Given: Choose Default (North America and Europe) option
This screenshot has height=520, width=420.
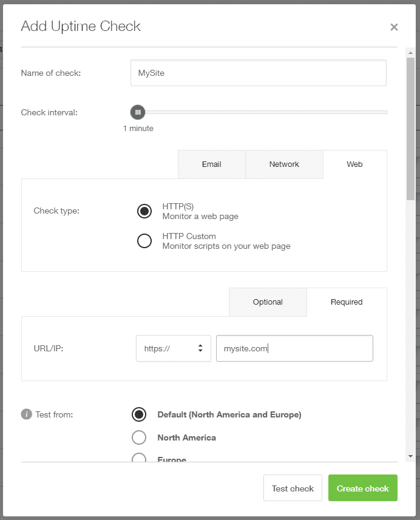Looking at the screenshot, I should (139, 414).
